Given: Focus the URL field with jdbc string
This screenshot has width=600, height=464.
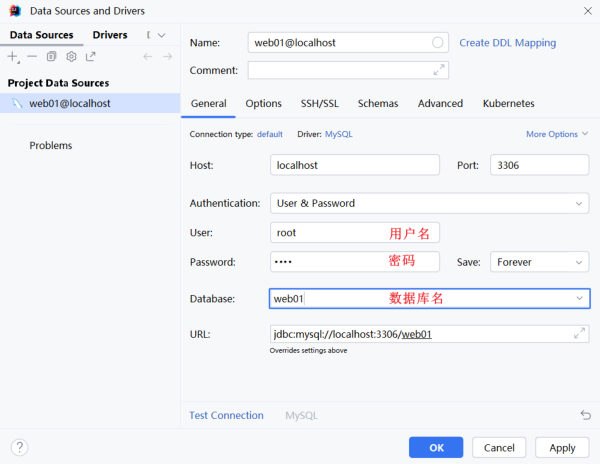Looking at the screenshot, I should coord(429,334).
